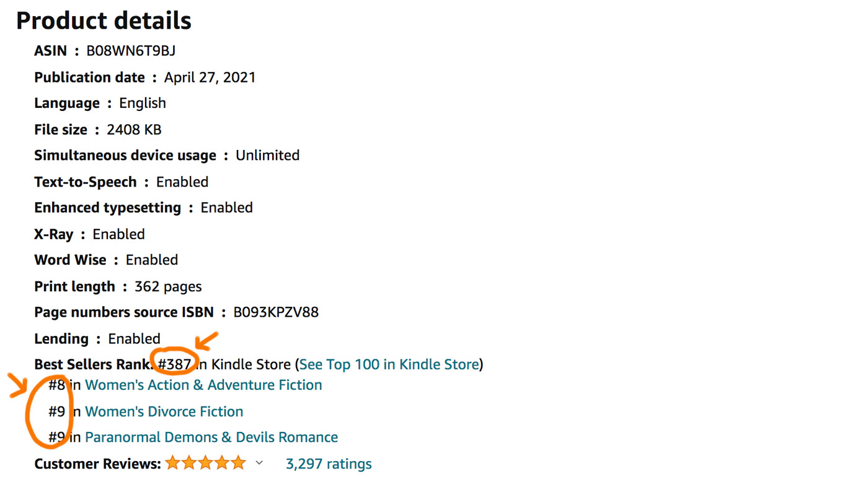Click the Best Sellers Rank label
The width and height of the screenshot is (868, 489).
(x=94, y=364)
